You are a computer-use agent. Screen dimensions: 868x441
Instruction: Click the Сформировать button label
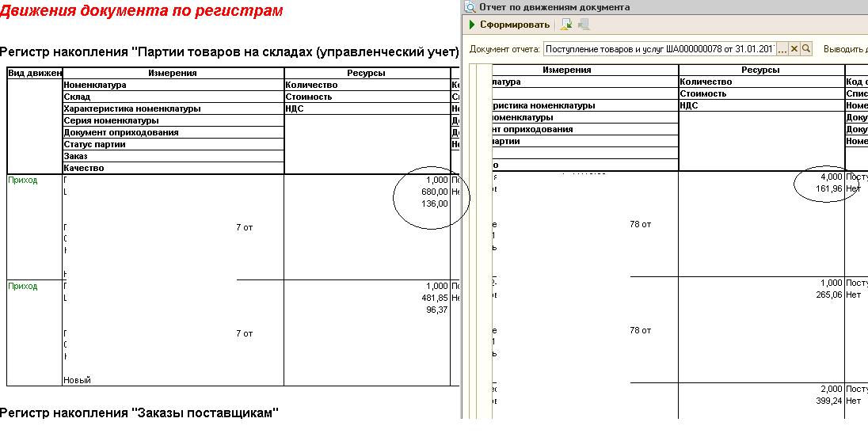pyautogui.click(x=514, y=25)
